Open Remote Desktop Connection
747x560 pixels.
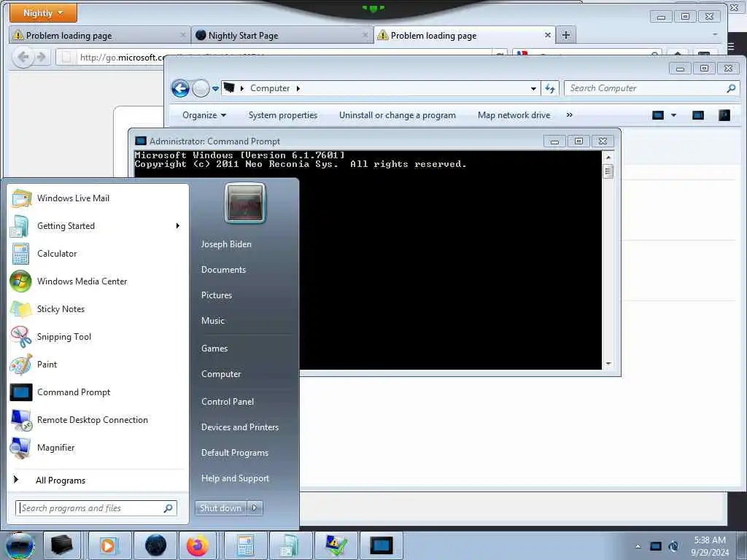[x=98, y=419]
